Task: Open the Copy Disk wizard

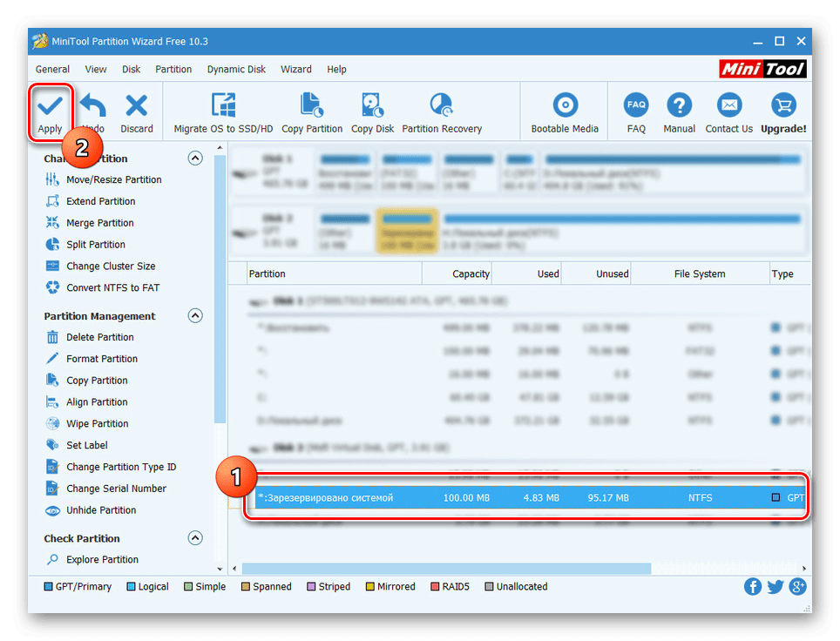Action: coord(373,106)
